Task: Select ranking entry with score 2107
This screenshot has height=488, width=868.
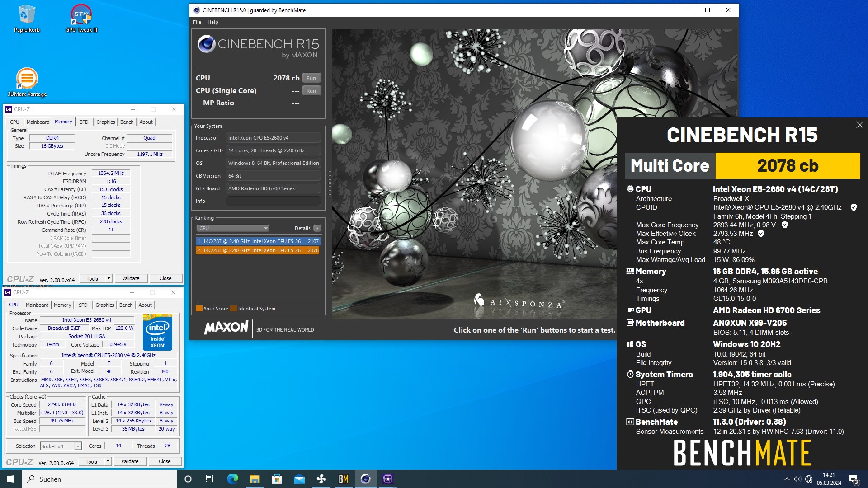Action: (x=258, y=241)
